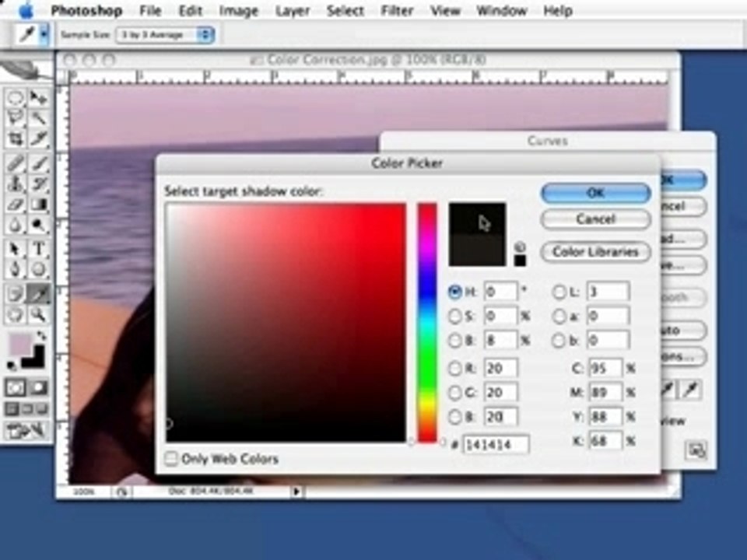Select the Blur tool

16,224
